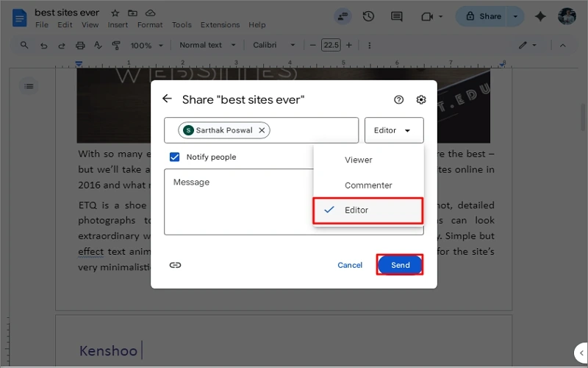Open the File menu
Image resolution: width=588 pixels, height=368 pixels.
42,25
